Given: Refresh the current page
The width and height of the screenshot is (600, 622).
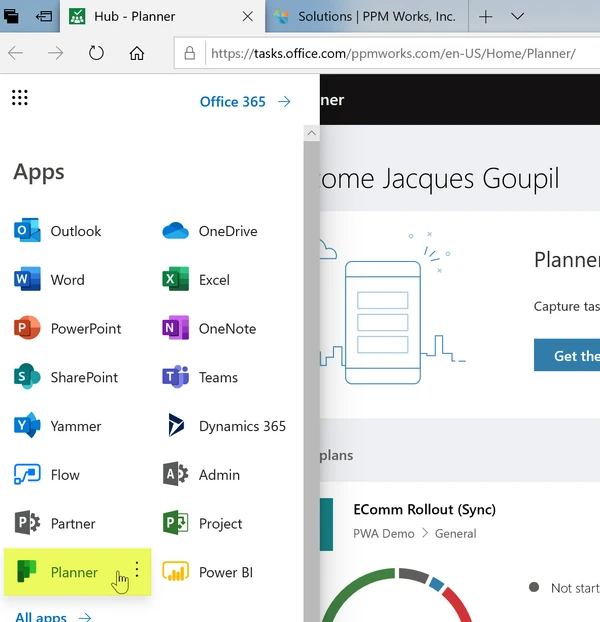Looking at the screenshot, I should [x=96, y=53].
